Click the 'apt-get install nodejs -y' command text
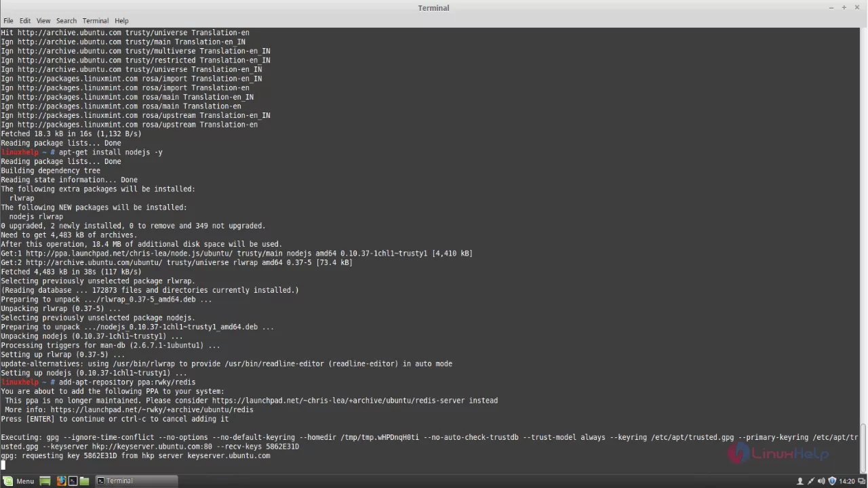 [x=111, y=152]
